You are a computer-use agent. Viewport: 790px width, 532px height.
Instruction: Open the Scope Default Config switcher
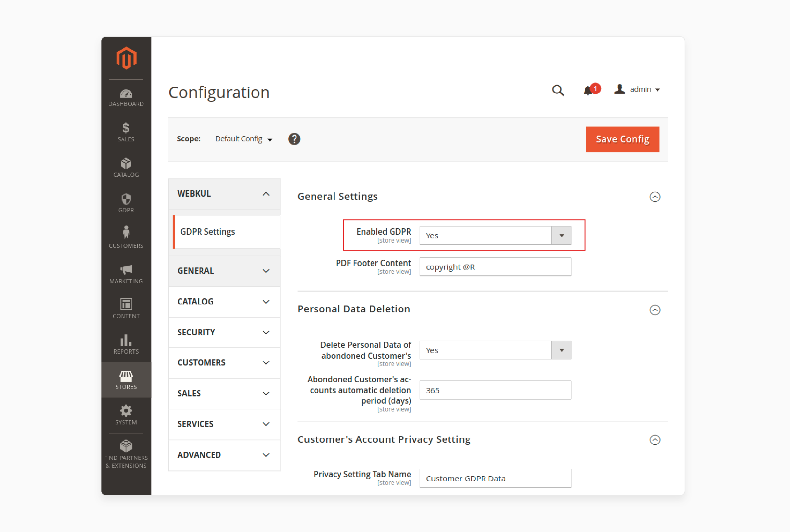[244, 139]
